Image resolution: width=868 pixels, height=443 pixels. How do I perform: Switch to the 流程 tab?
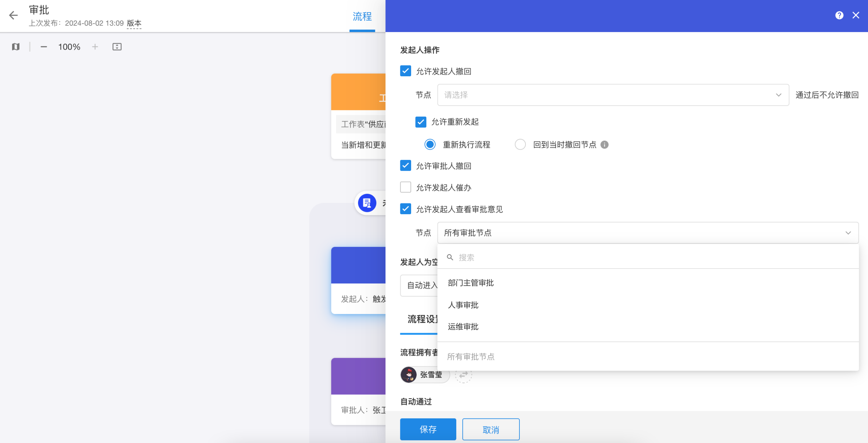click(362, 16)
